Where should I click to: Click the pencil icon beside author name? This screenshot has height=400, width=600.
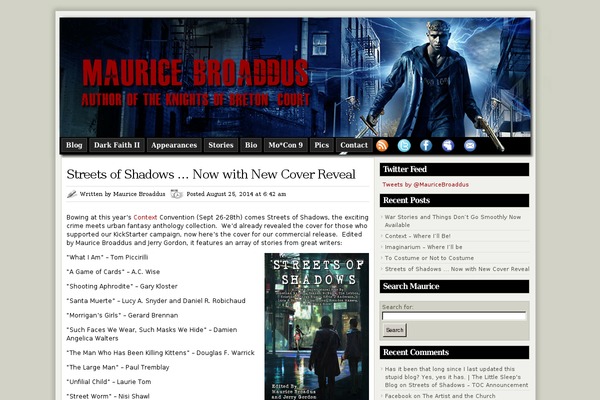(72, 194)
